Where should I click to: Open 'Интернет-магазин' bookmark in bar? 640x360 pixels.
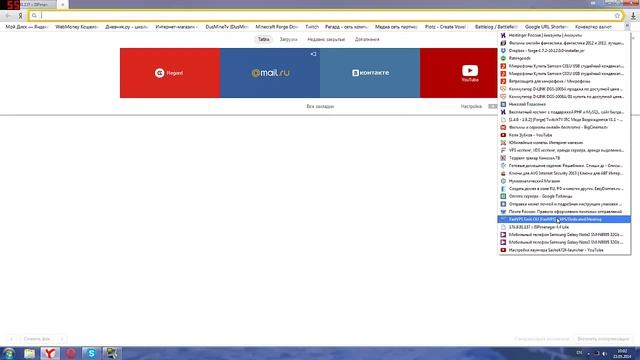coord(176,27)
